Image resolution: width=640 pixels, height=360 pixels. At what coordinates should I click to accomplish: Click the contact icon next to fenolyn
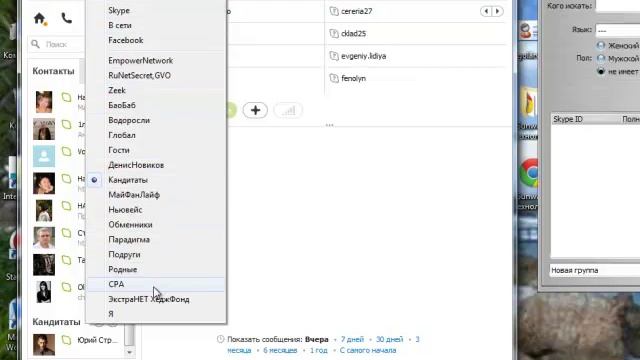click(x=334, y=78)
